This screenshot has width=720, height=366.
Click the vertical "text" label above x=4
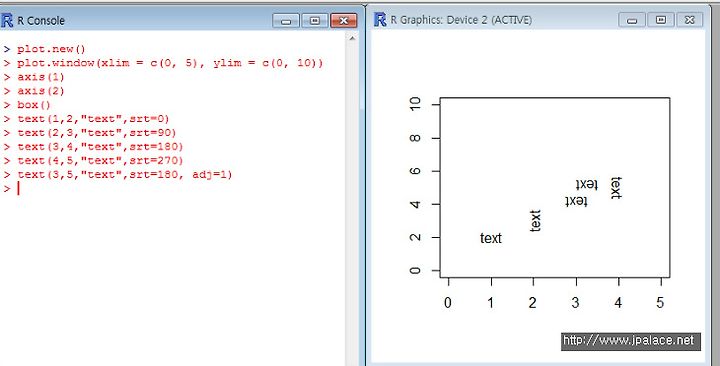coord(616,188)
